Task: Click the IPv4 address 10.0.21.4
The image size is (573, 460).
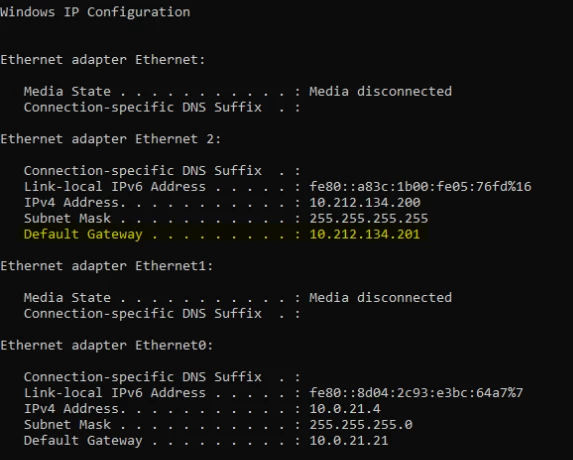Action: pyautogui.click(x=345, y=408)
